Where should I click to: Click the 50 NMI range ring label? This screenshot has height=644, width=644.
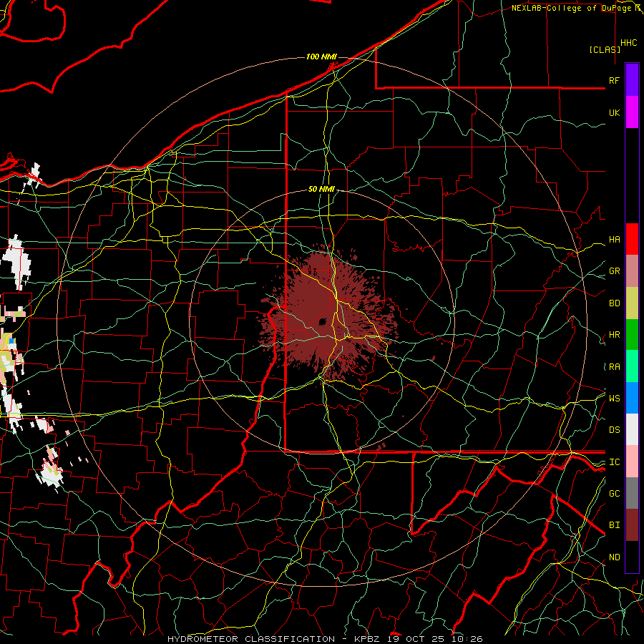(321, 189)
